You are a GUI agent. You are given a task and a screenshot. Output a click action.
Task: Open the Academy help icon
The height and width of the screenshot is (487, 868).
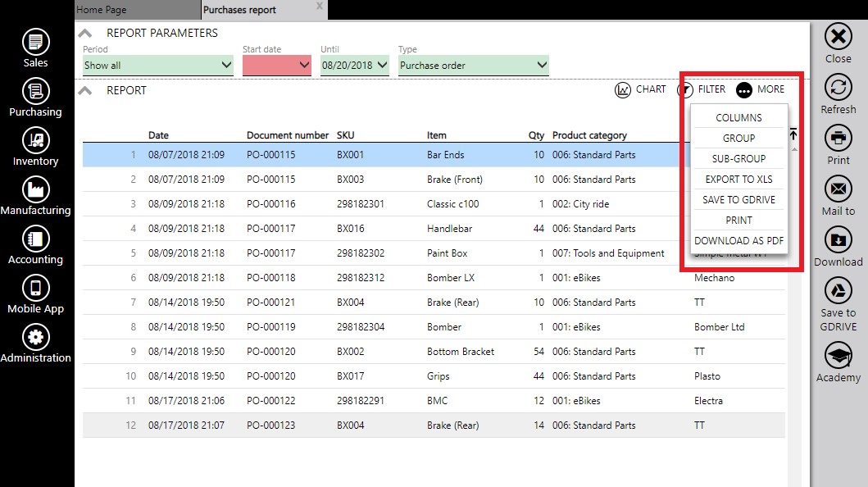[x=838, y=357]
